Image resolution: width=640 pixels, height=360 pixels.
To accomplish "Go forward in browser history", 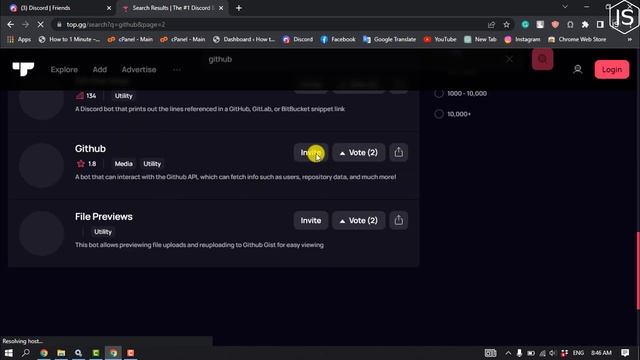I will (x=25, y=24).
